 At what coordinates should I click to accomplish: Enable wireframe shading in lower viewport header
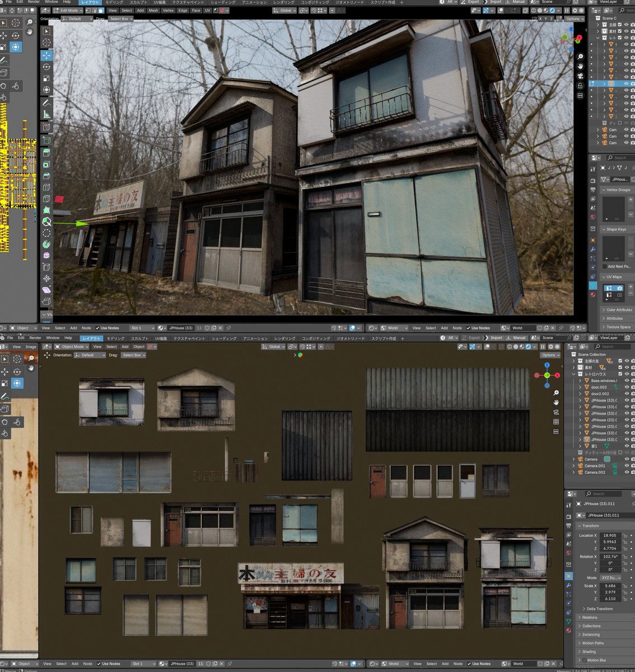tap(510, 347)
